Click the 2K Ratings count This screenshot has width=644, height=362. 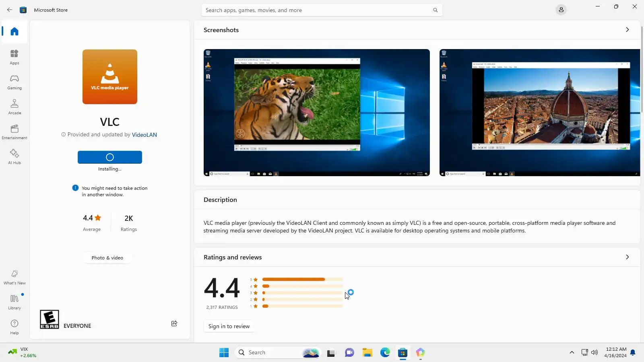[x=129, y=223]
